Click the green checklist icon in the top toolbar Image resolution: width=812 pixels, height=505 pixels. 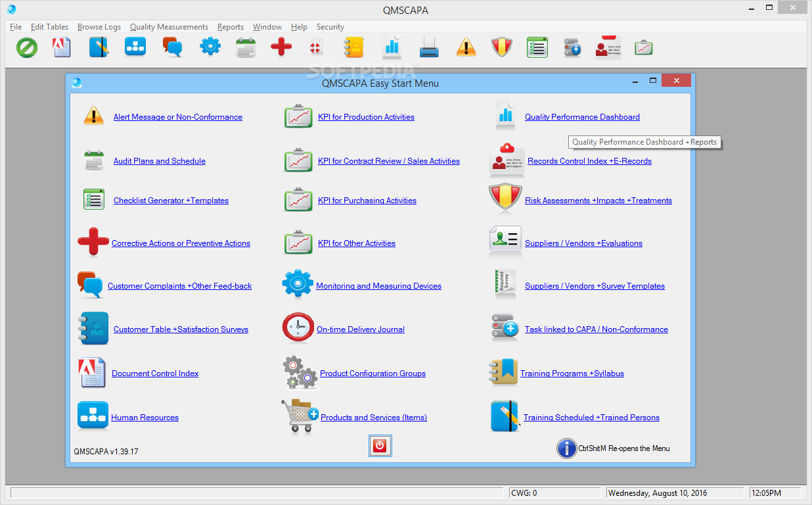pyautogui.click(x=537, y=47)
